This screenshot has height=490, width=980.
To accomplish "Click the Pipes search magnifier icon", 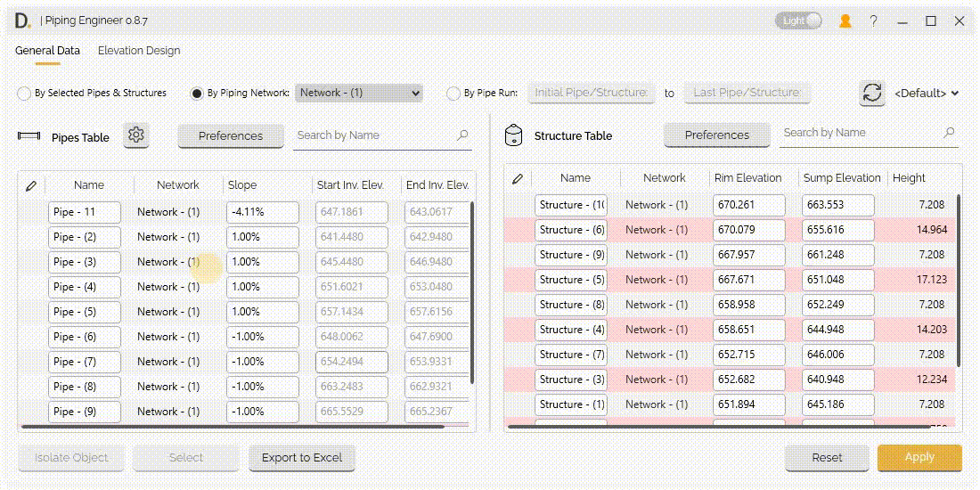I will (462, 135).
